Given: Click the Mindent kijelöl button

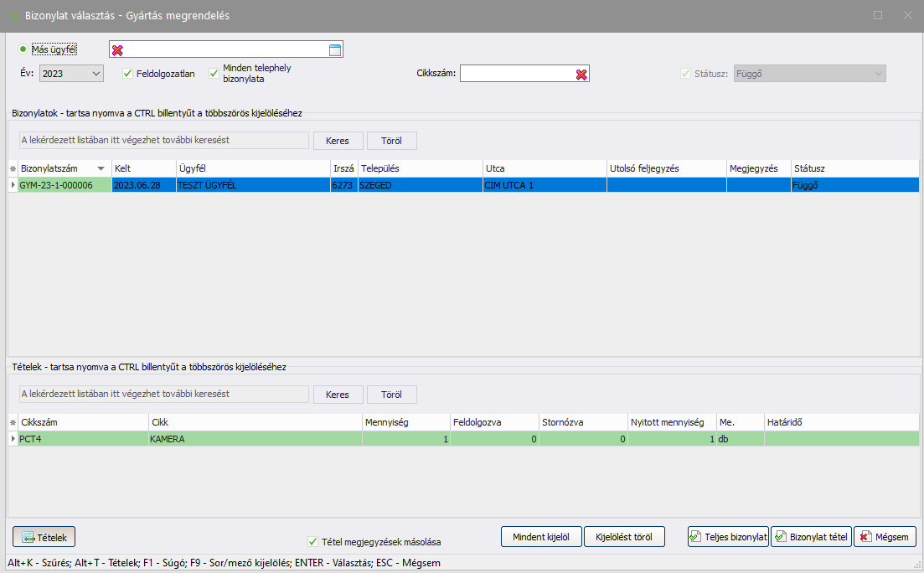Looking at the screenshot, I should [540, 537].
